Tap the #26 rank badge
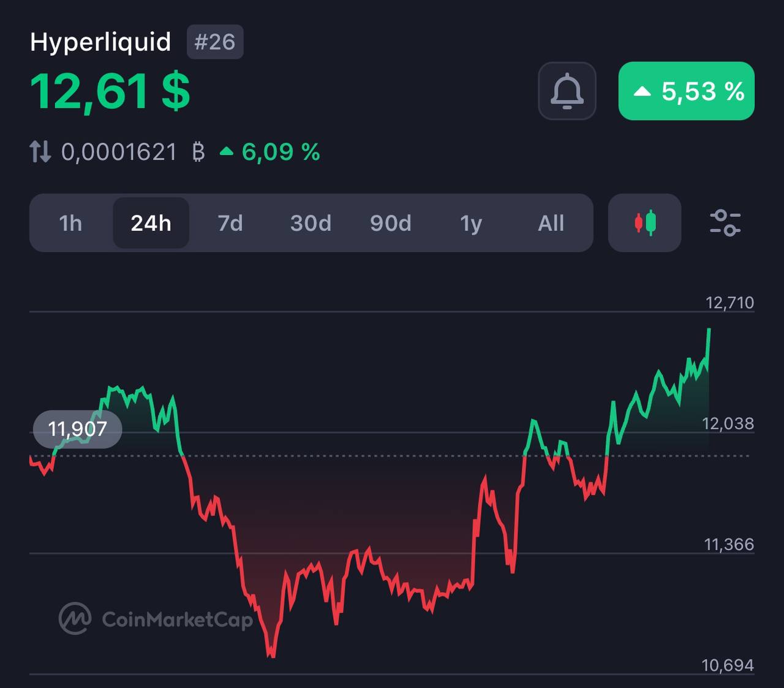The height and width of the screenshot is (688, 784). pos(215,42)
